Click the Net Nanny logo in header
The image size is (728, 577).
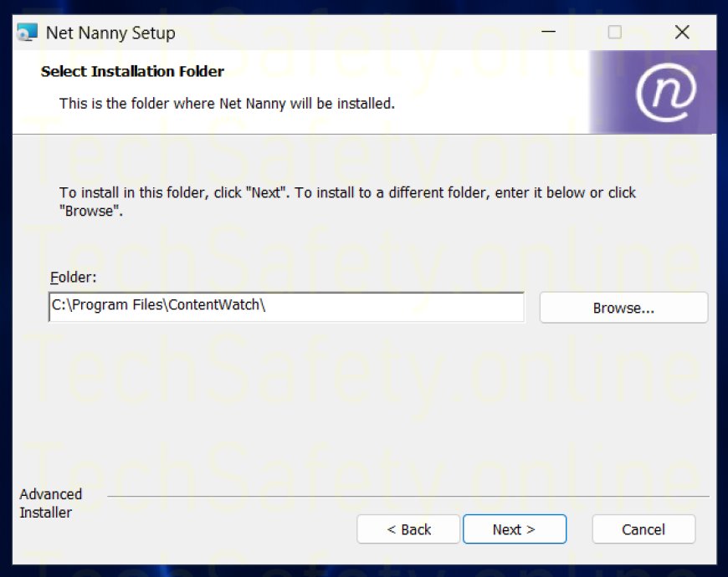[665, 92]
